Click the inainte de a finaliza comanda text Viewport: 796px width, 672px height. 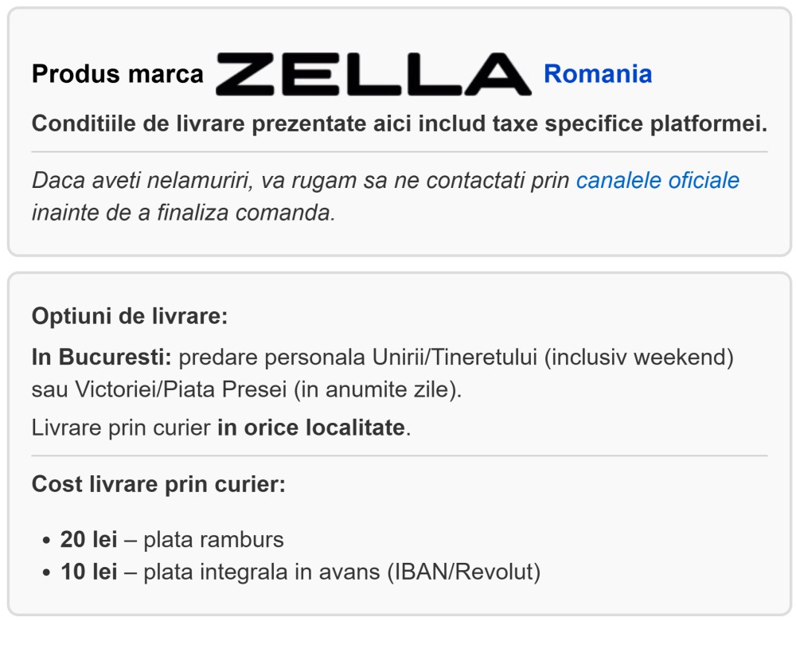[183, 213]
